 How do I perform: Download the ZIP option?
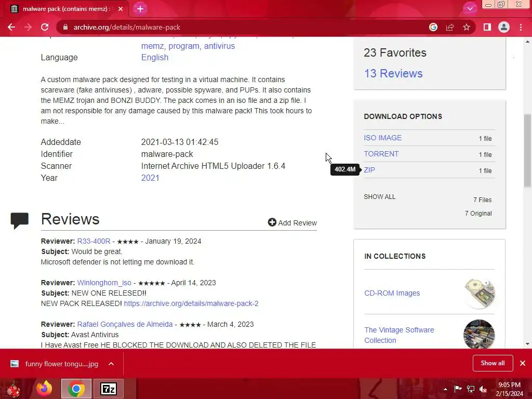point(369,170)
